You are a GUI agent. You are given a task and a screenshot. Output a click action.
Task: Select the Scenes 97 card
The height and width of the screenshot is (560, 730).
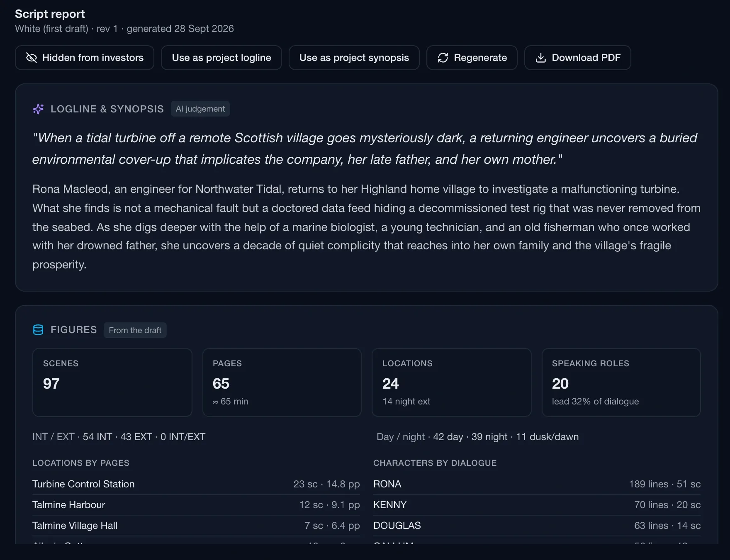(x=112, y=382)
